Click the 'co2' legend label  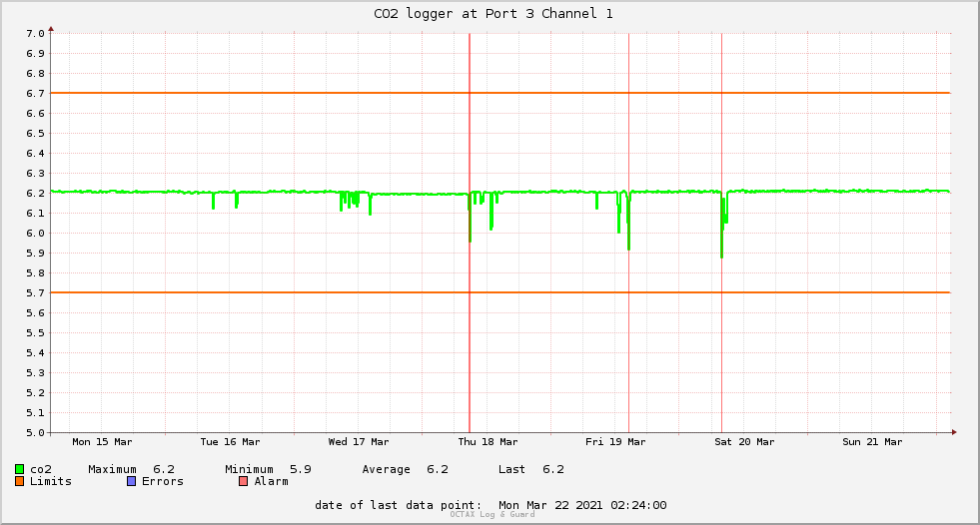(41, 469)
